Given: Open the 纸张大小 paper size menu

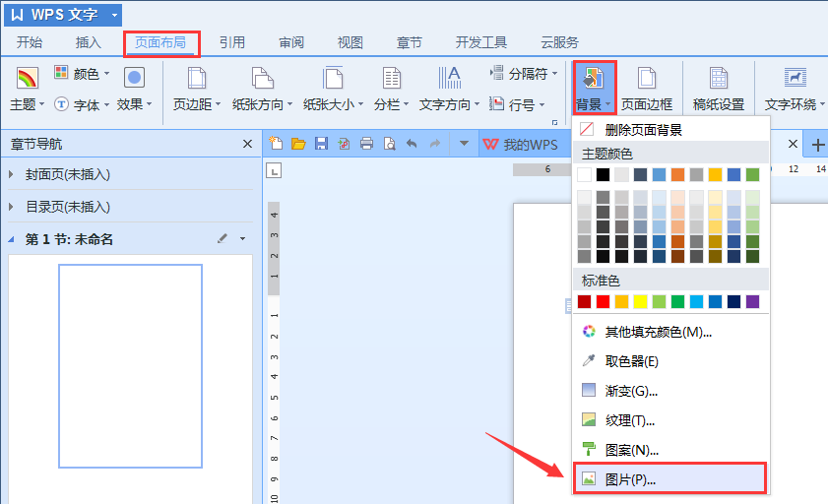Looking at the screenshot, I should 333,90.
